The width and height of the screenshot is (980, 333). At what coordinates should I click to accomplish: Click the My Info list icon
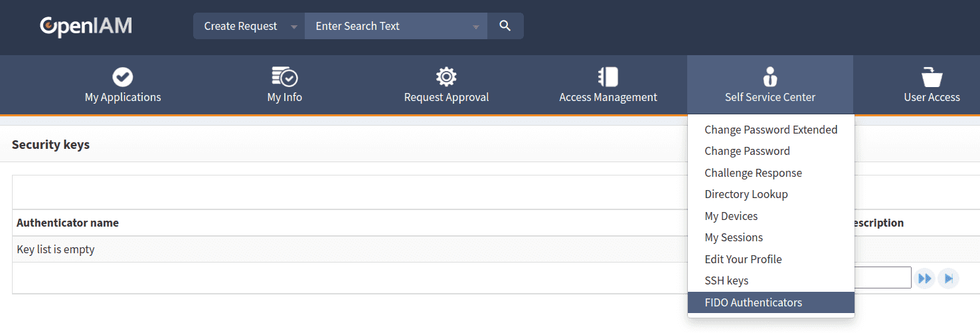[284, 77]
